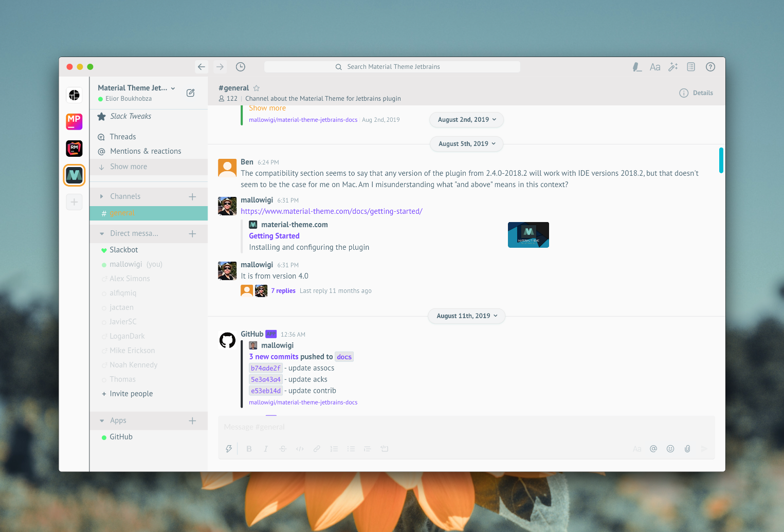
Task: Open Slackbot direct message
Action: point(149,250)
